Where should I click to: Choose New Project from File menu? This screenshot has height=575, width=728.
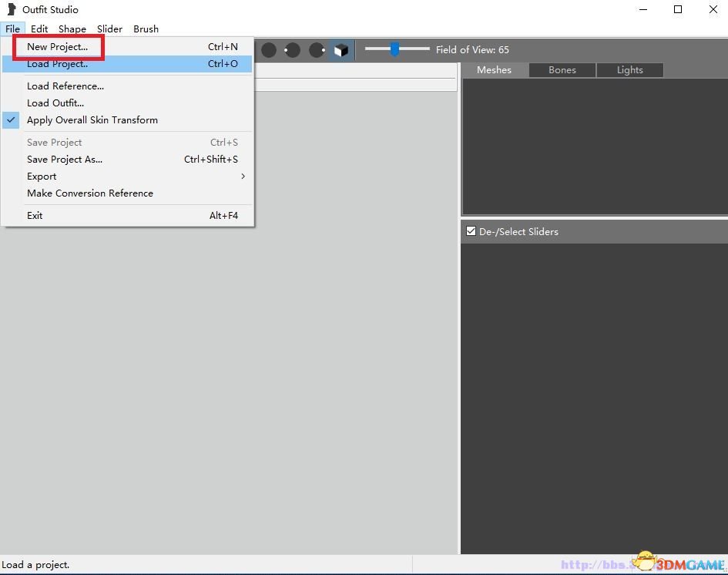[x=127, y=47]
